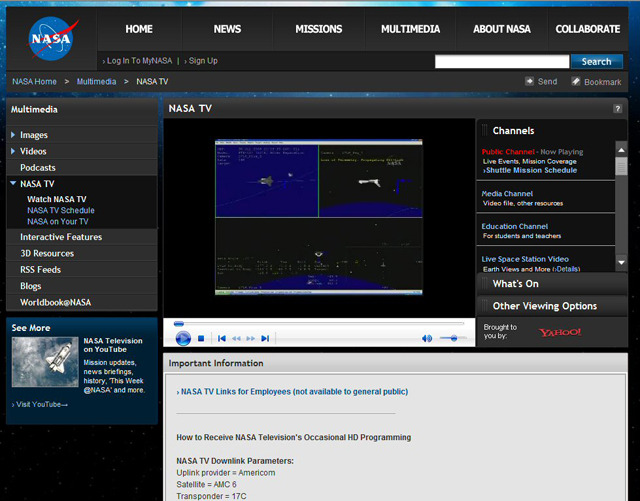Open the MISSIONS menu

(319, 29)
